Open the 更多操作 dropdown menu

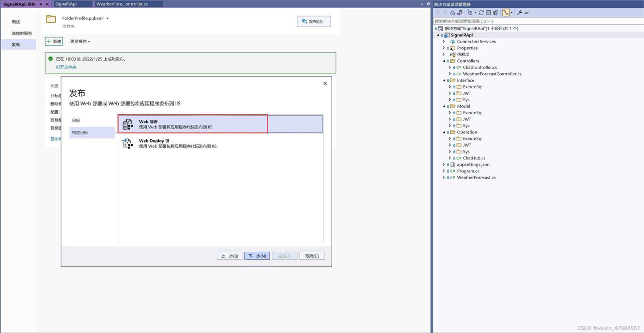click(x=80, y=42)
